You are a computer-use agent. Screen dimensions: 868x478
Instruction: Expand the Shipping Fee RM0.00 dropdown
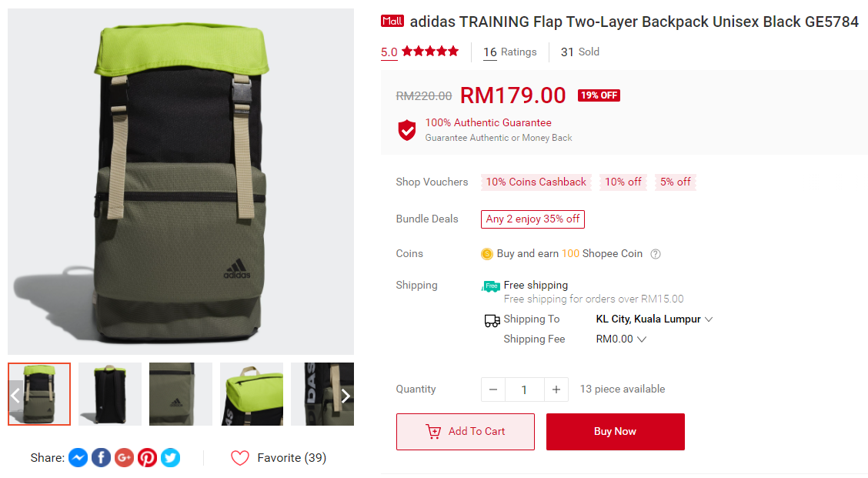pyautogui.click(x=621, y=339)
